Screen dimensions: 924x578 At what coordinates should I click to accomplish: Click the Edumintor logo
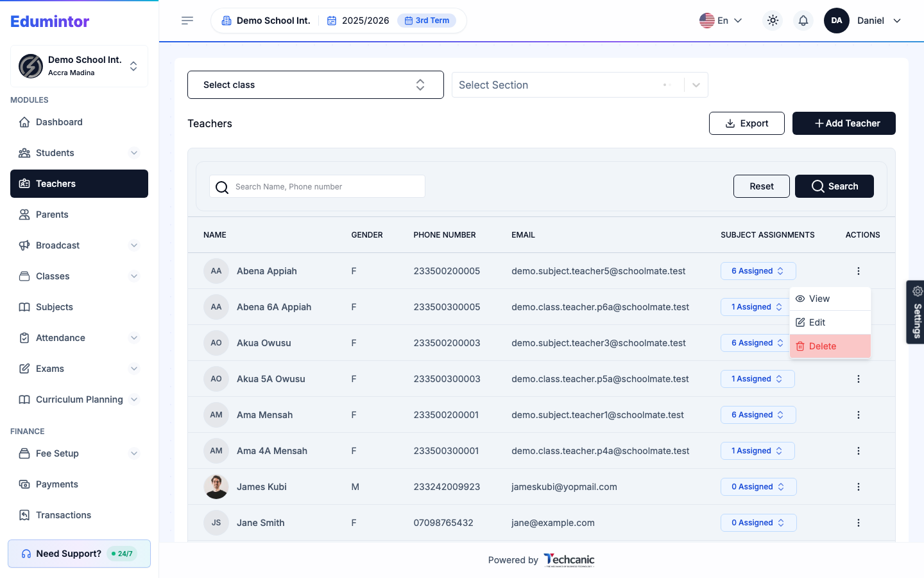tap(50, 21)
